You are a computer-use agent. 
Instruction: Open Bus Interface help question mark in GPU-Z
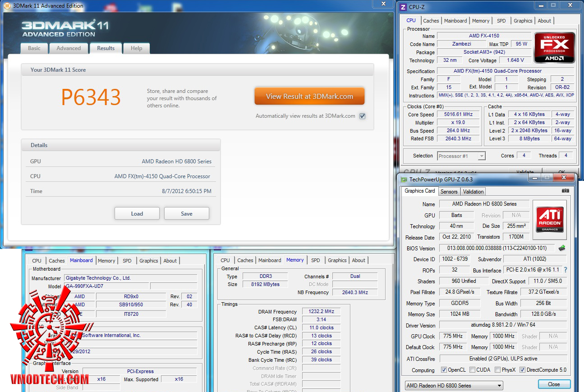[566, 270]
